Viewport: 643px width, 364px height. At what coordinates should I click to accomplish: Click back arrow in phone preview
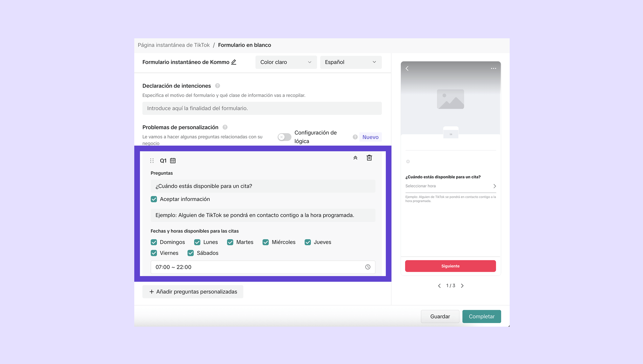coord(407,69)
